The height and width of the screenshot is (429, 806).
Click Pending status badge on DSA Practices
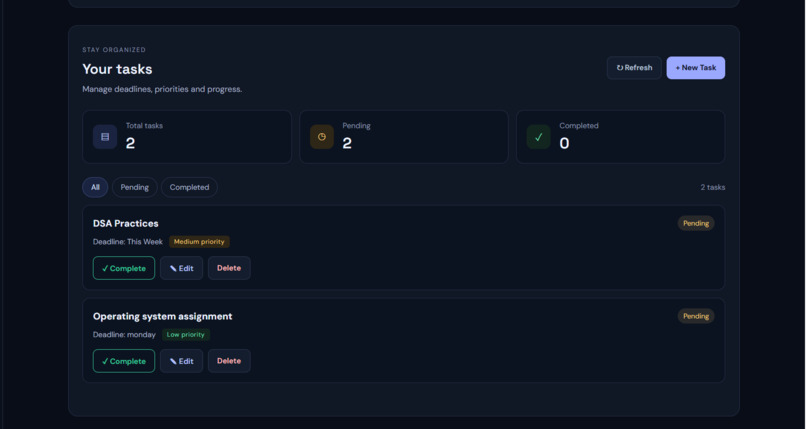[x=696, y=223]
